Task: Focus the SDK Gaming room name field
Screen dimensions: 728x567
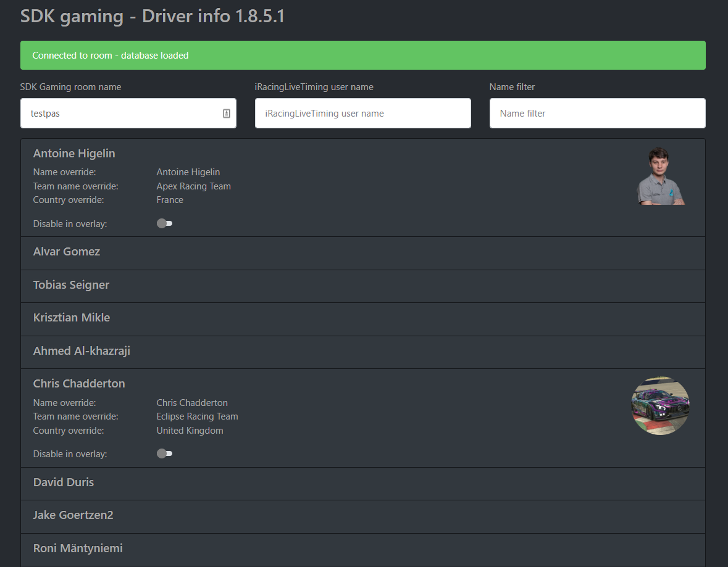Action: pyautogui.click(x=128, y=113)
